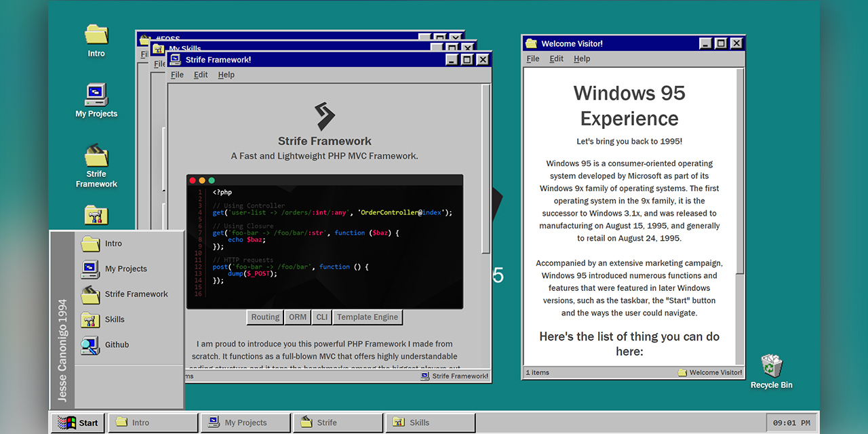Select Github in the Start menu
This screenshot has width=868, height=434.
pos(117,344)
